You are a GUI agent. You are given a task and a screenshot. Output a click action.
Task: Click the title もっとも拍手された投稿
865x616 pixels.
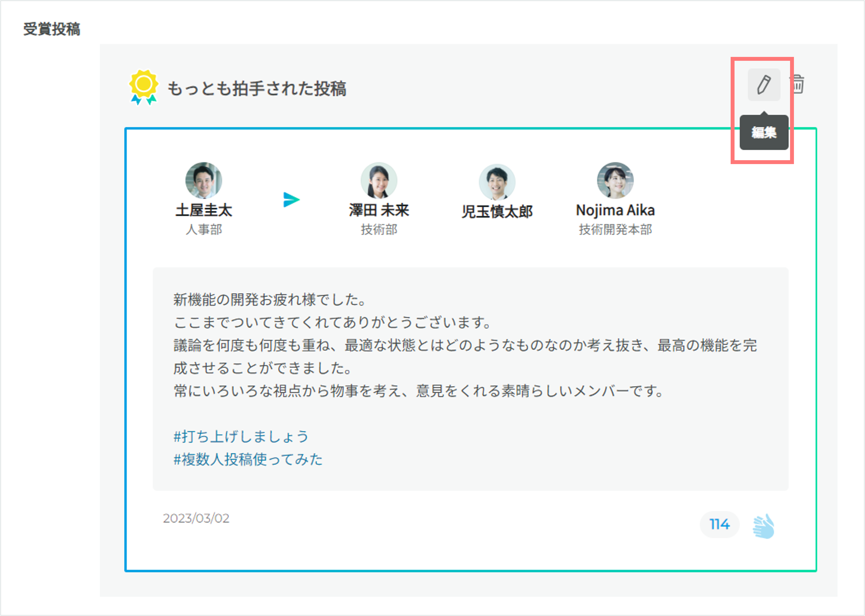(x=257, y=88)
